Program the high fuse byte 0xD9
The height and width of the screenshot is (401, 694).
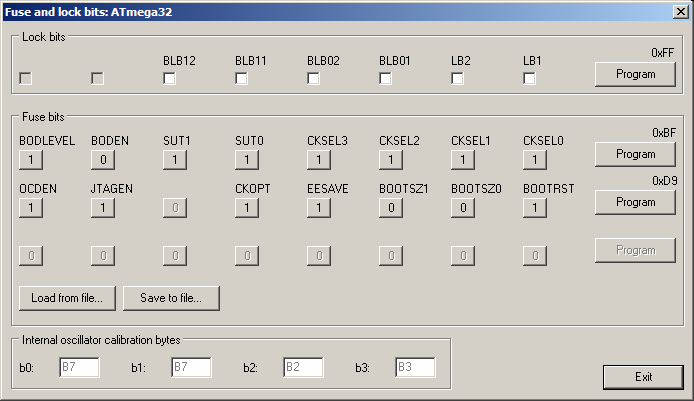point(636,202)
